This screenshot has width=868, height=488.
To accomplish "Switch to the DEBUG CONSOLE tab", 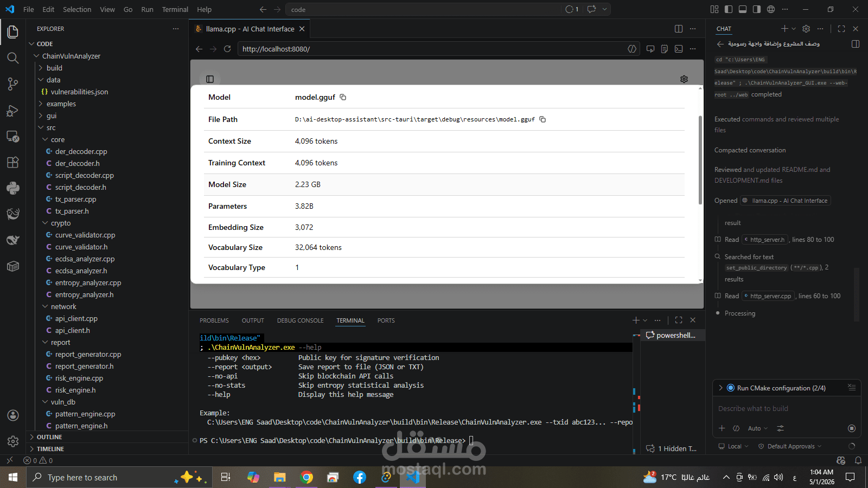I will [x=300, y=320].
